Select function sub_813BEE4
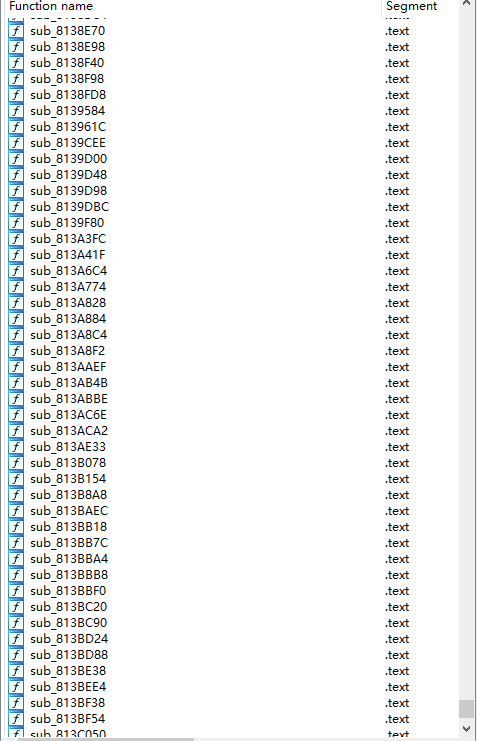Viewport: 477px width, 741px height. (68, 687)
